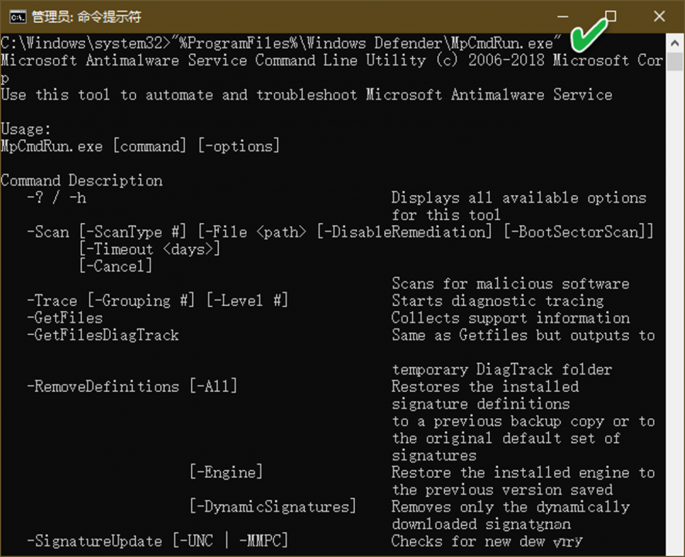Click the "Command Description" header text
The height and width of the screenshot is (557, 685).
tap(81, 180)
